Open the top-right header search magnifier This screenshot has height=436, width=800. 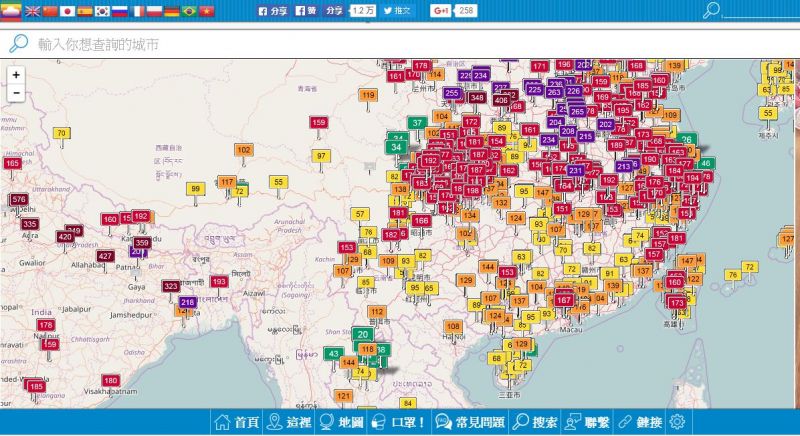point(711,10)
